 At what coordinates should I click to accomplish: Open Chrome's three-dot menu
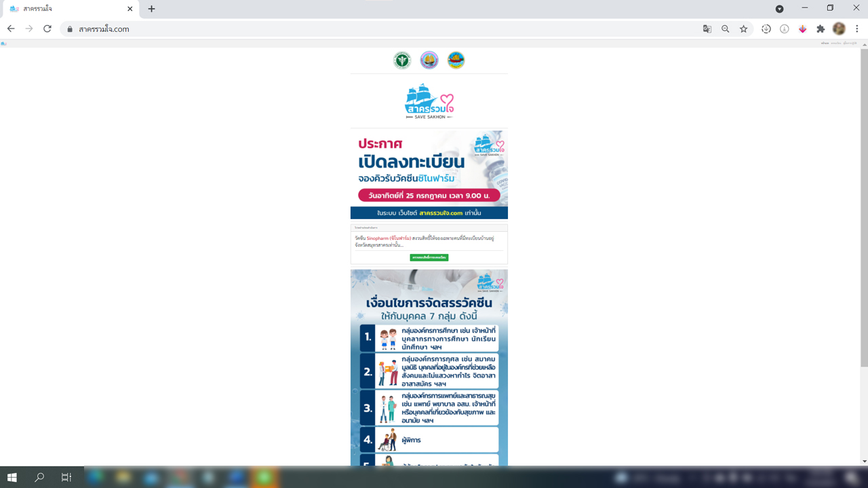coord(857,28)
